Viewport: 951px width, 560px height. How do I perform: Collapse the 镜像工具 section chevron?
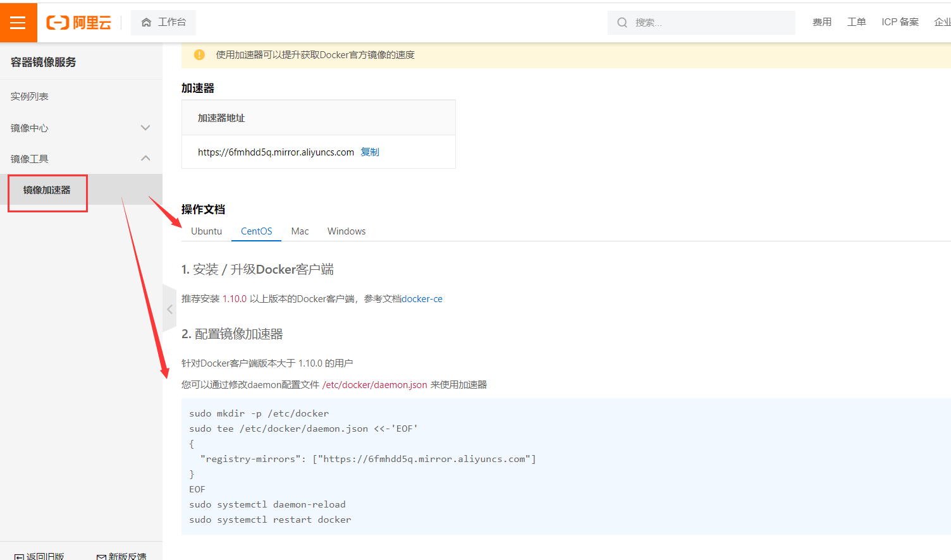(x=145, y=158)
